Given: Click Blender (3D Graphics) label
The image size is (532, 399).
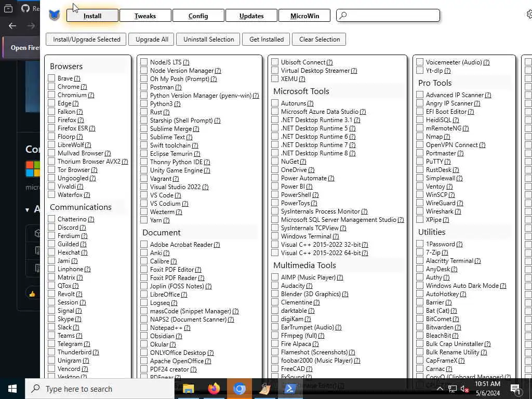Looking at the screenshot, I should click(x=311, y=294).
